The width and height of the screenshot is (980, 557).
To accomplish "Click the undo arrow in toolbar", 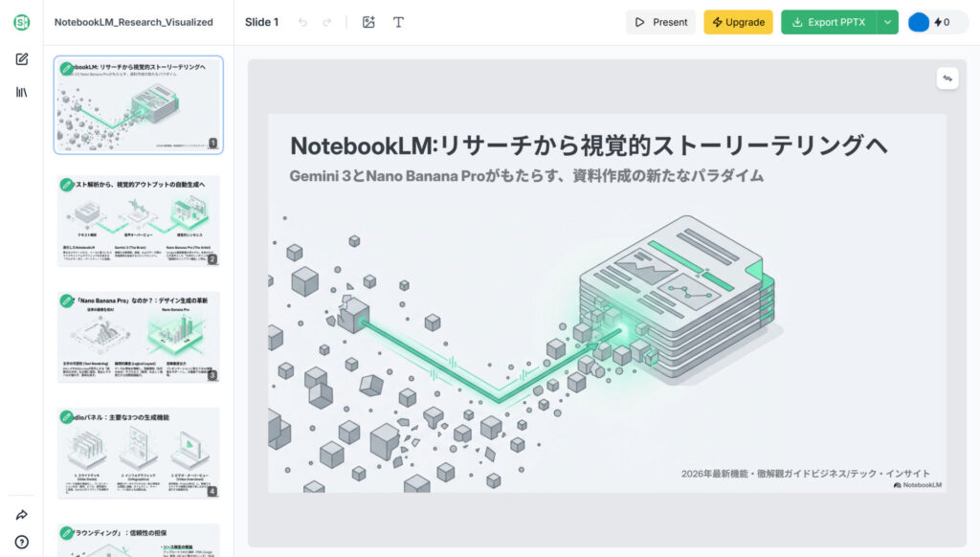I will point(302,22).
